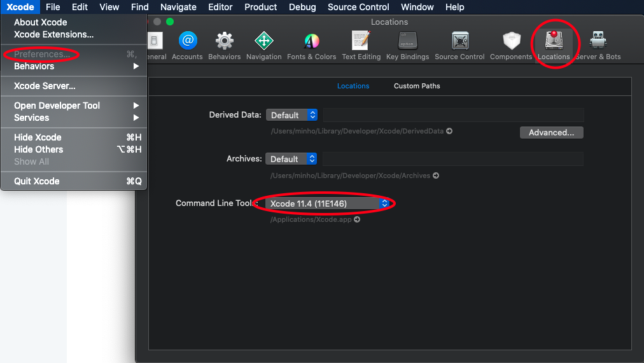This screenshot has height=363, width=644.
Task: Click the Archives path field
Action: coord(453,159)
